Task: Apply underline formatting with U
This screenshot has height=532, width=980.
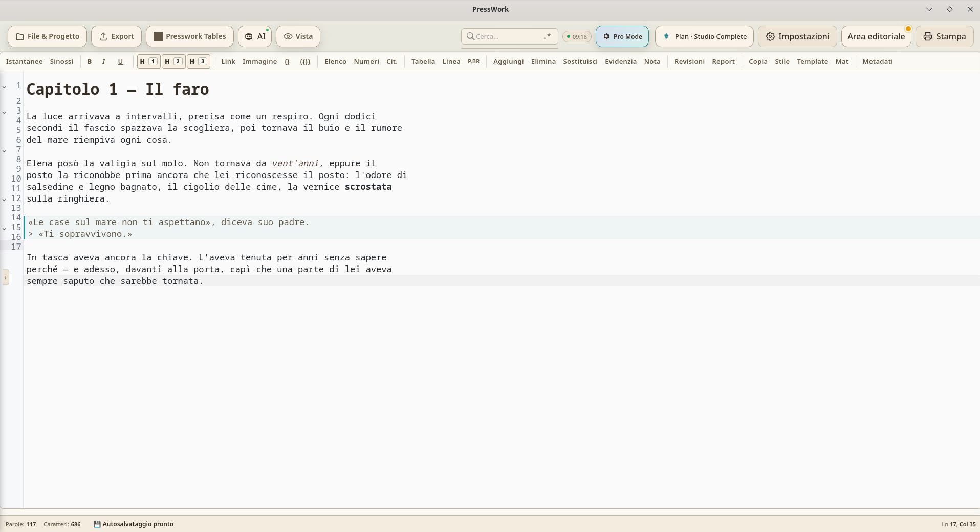Action: pos(120,61)
